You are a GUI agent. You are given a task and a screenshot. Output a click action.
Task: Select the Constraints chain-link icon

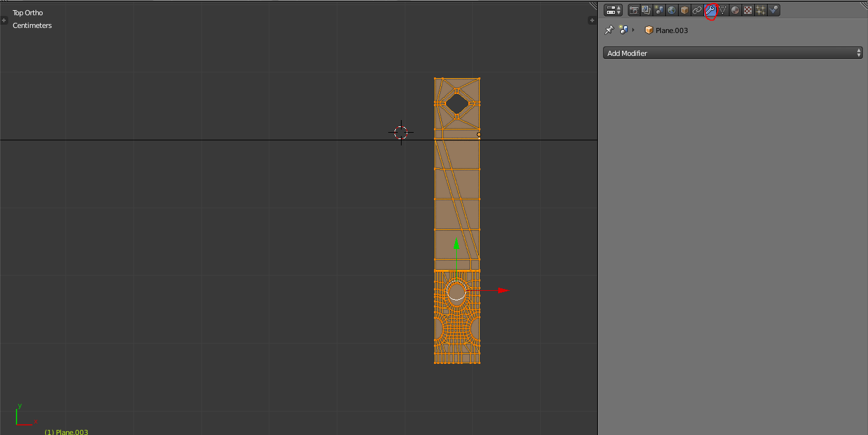point(697,10)
